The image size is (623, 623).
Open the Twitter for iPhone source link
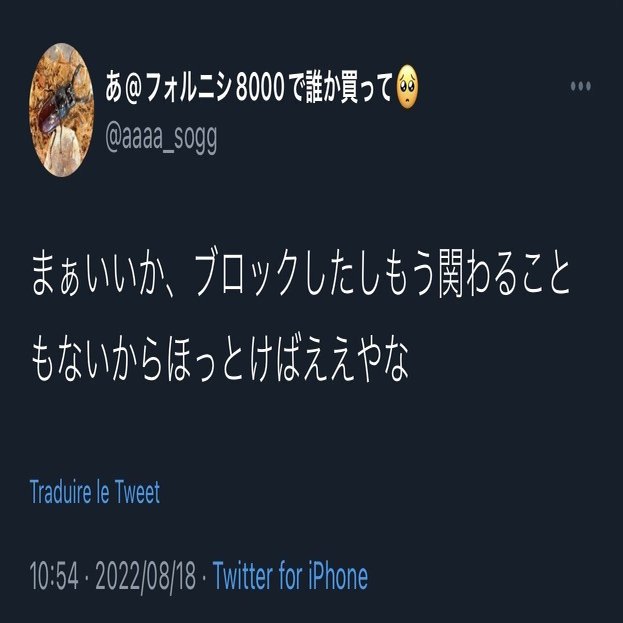(x=290, y=576)
